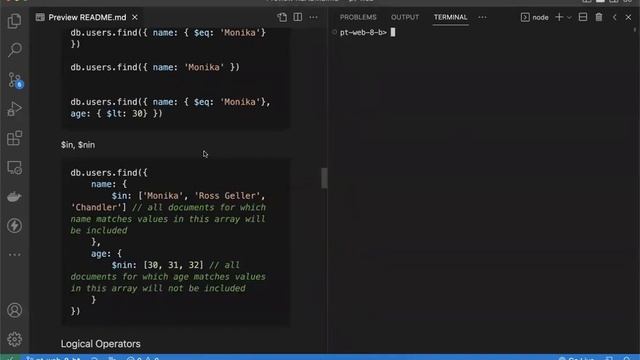Click the markdown preview scrollbar thumb
Image resolution: width=640 pixels, height=360 pixels.
pos(324,178)
